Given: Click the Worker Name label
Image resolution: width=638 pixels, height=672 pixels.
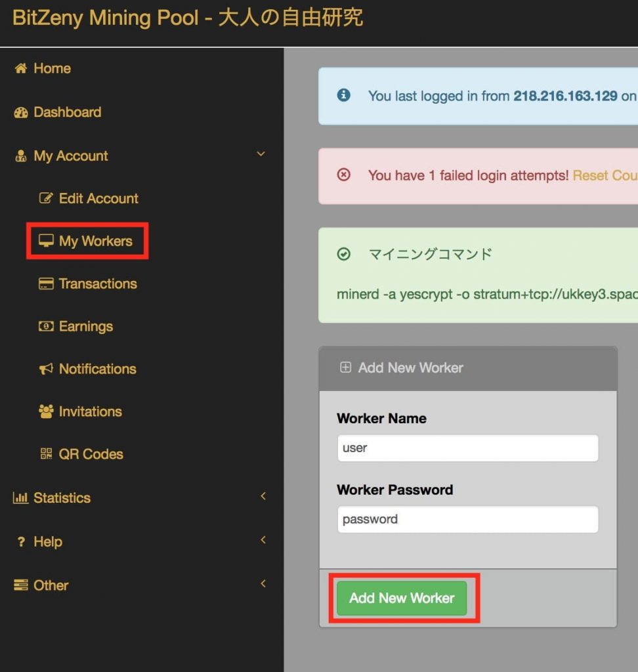Looking at the screenshot, I should click(x=381, y=418).
